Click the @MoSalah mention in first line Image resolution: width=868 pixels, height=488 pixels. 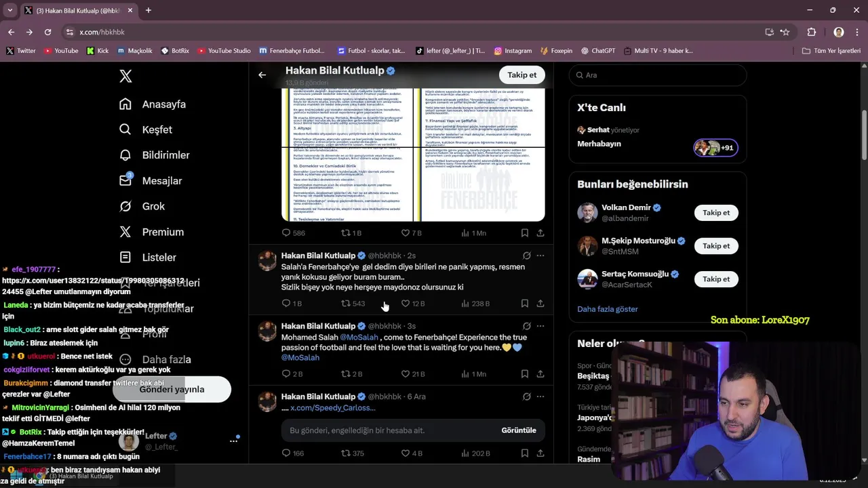[359, 338]
